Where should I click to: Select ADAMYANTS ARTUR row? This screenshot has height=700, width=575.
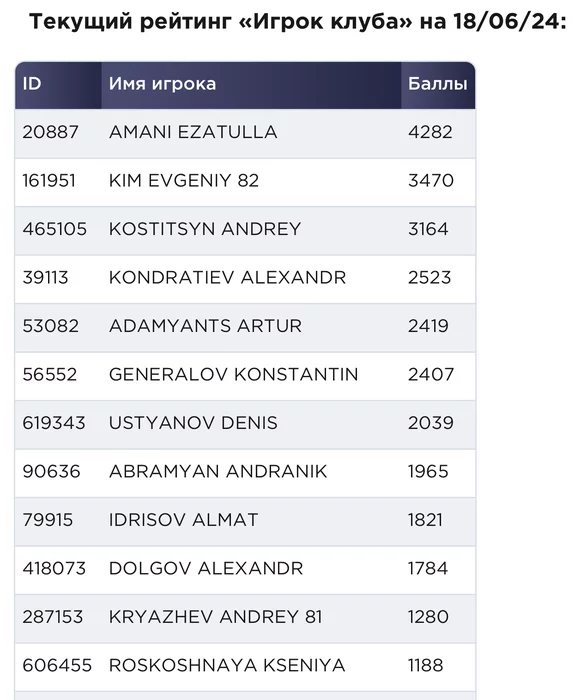click(245, 327)
